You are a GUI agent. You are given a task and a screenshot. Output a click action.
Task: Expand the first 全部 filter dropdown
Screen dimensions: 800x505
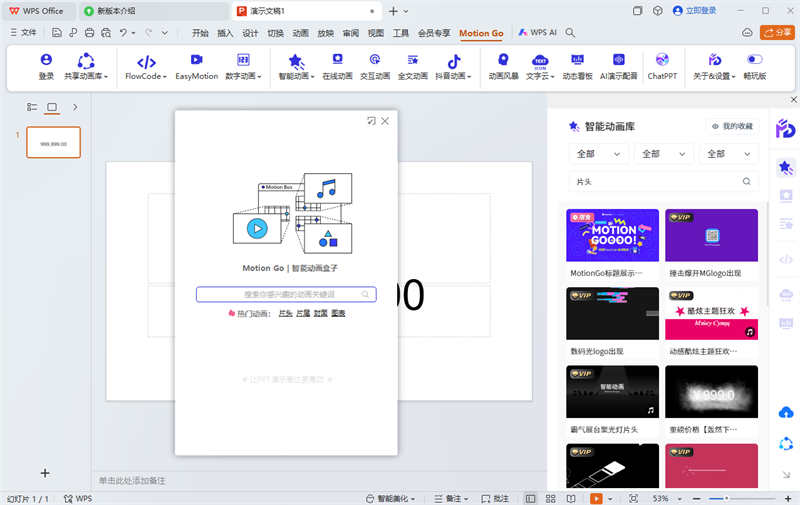598,154
